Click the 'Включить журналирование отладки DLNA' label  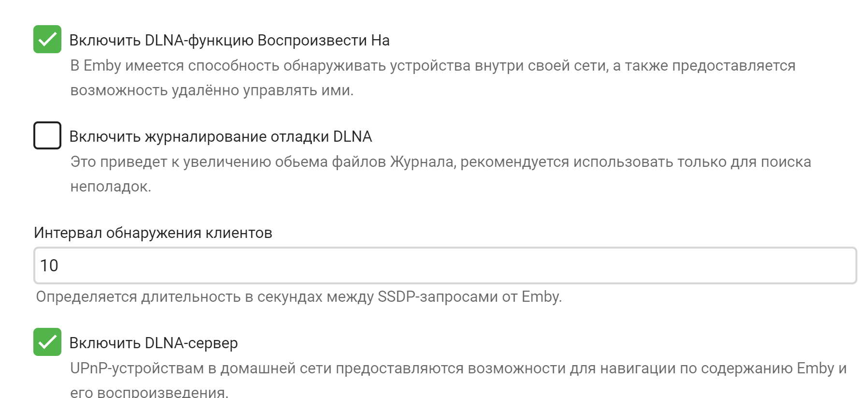220,136
